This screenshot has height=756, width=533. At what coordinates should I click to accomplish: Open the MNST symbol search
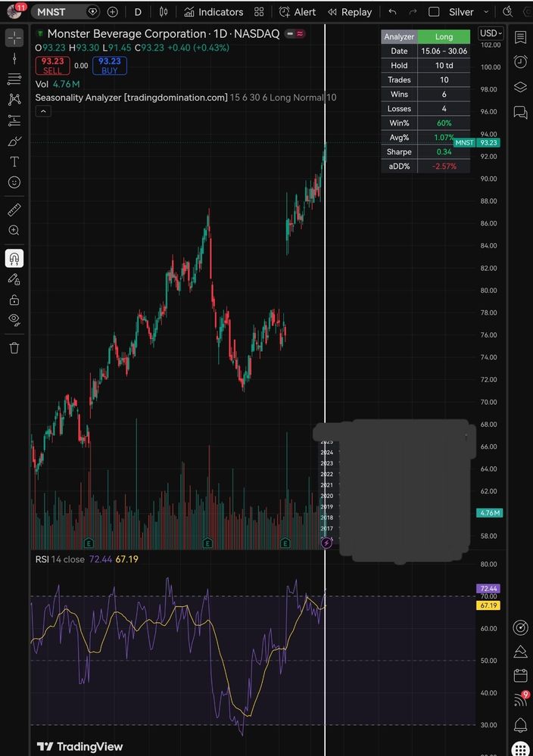click(51, 12)
